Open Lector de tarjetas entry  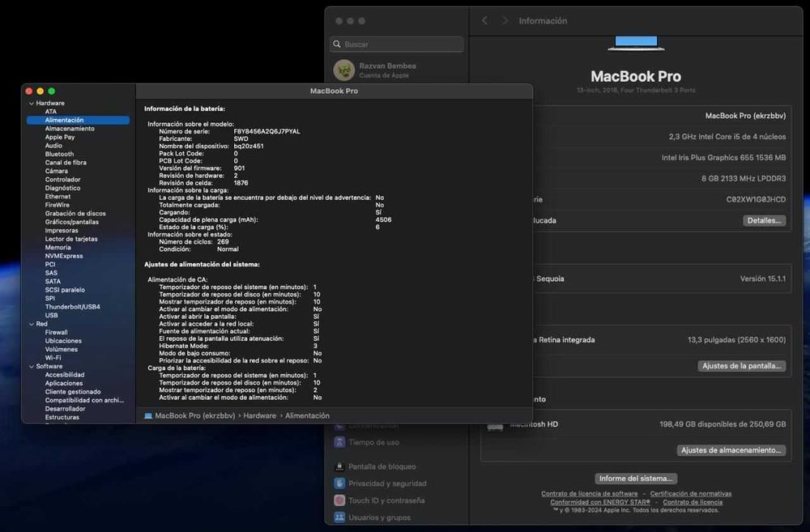[71, 239]
